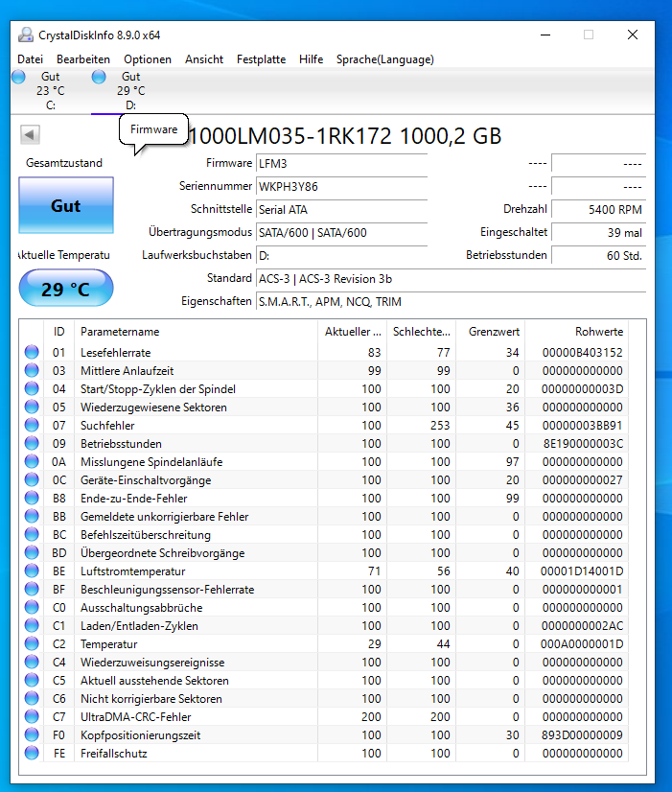Click status orb for Luftstromtemperatur
Image resolution: width=672 pixels, height=792 pixels.
tap(32, 571)
